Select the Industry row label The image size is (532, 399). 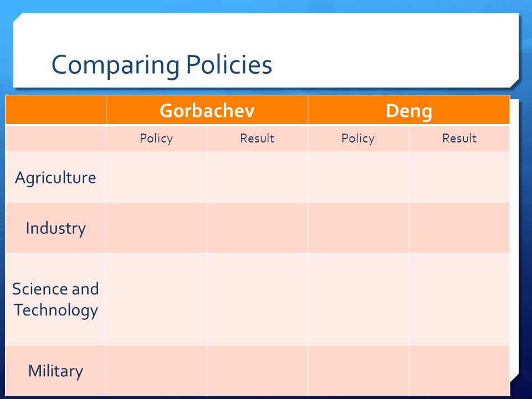coord(55,228)
